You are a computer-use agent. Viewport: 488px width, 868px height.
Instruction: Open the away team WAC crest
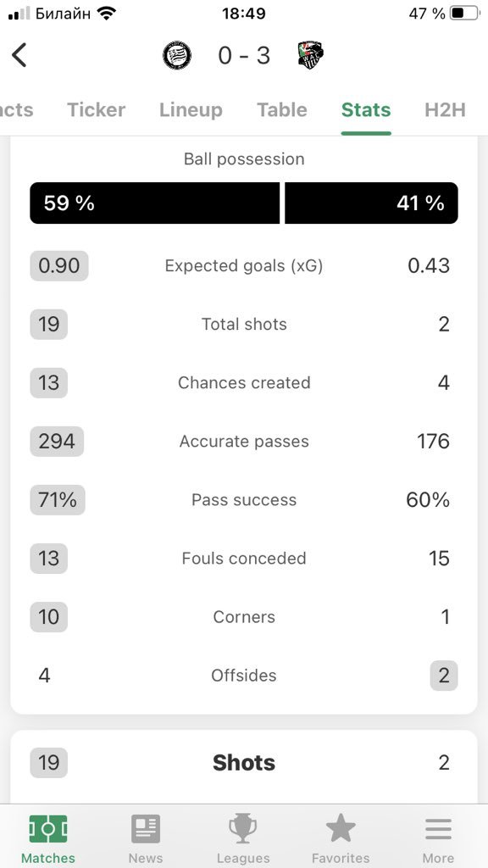pyautogui.click(x=310, y=55)
